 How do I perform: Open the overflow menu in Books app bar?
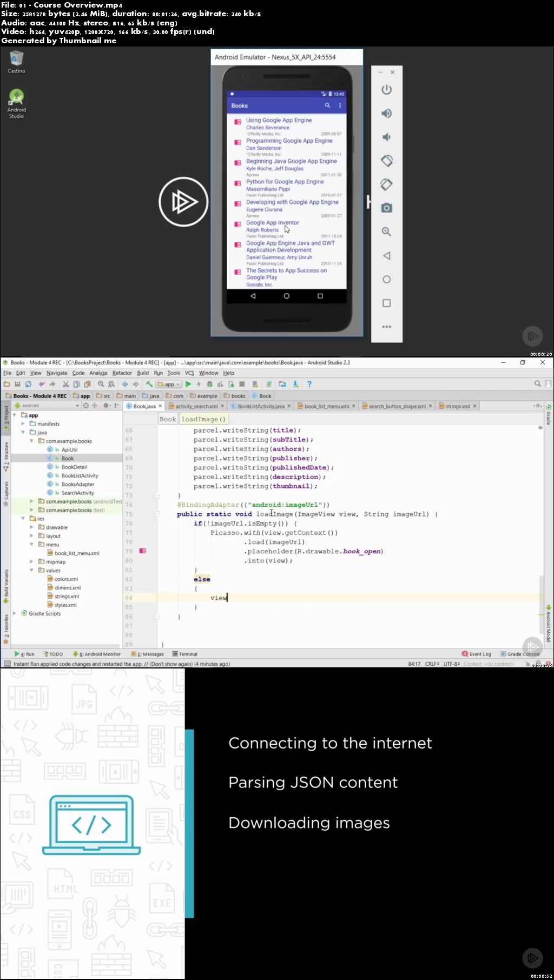pos(340,105)
